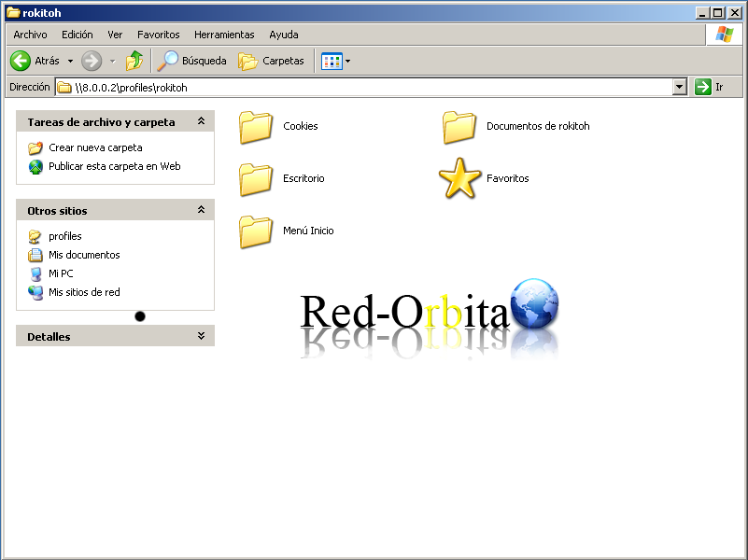Open the Ver menu
The width and height of the screenshot is (748, 560).
(x=115, y=35)
